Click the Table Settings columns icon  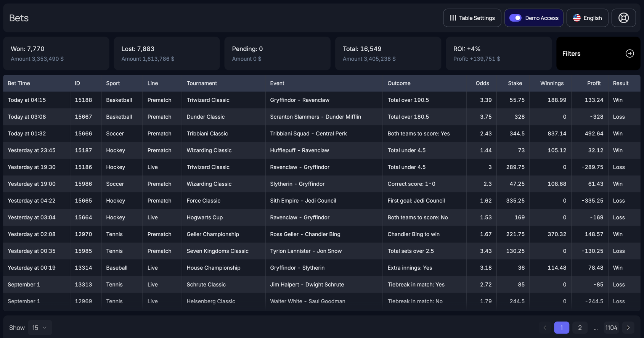[453, 18]
